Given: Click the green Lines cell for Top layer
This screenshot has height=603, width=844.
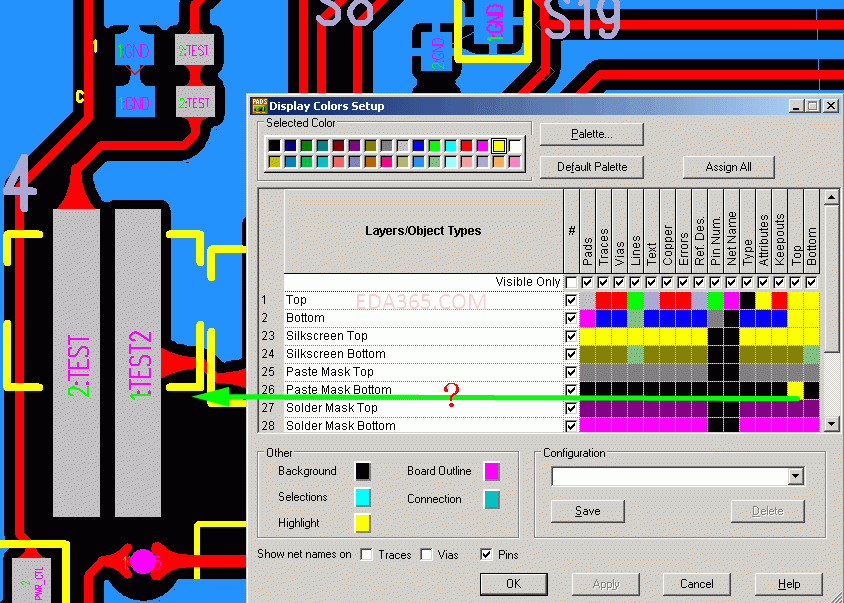Looking at the screenshot, I should pyautogui.click(x=635, y=300).
